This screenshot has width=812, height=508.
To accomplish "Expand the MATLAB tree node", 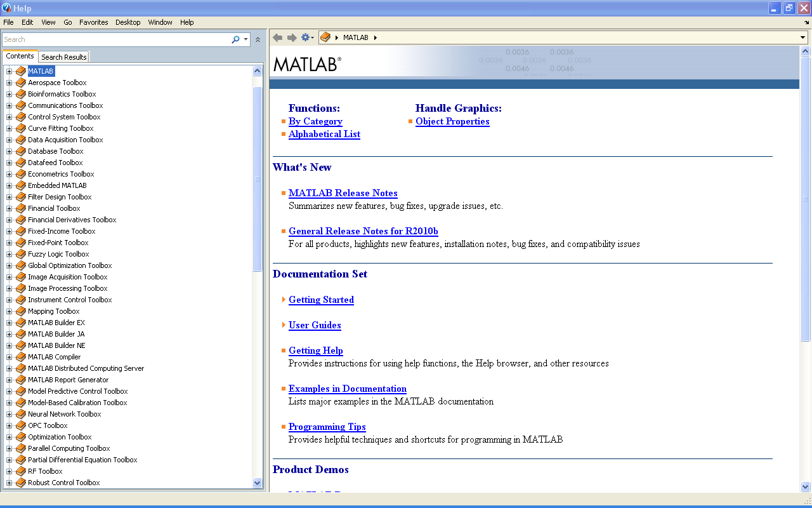I will point(10,71).
